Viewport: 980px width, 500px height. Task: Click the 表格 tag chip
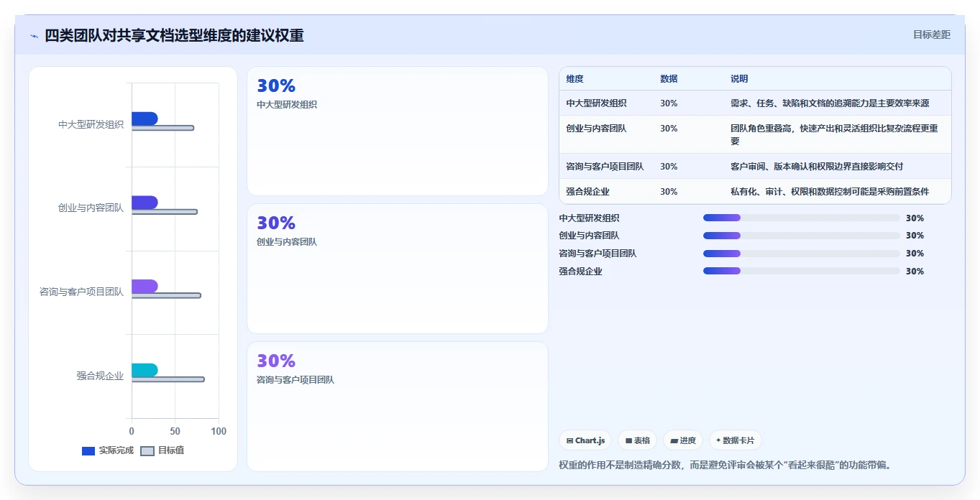(x=638, y=440)
